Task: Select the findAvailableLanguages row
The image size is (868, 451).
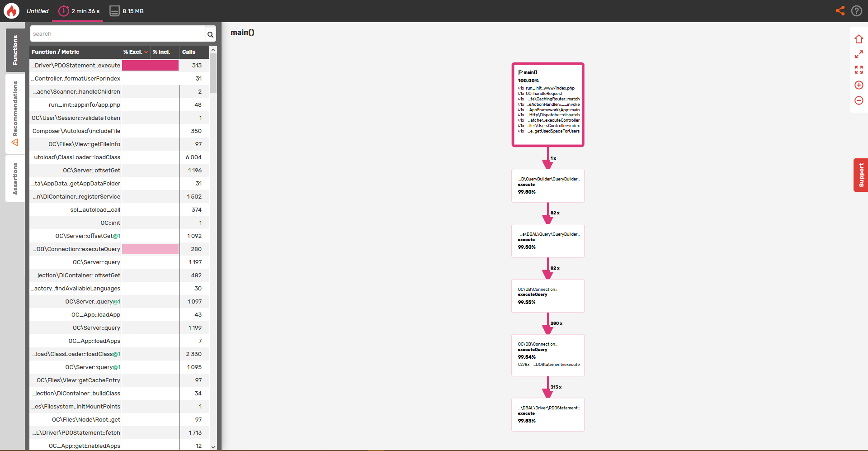Action: coord(119,289)
